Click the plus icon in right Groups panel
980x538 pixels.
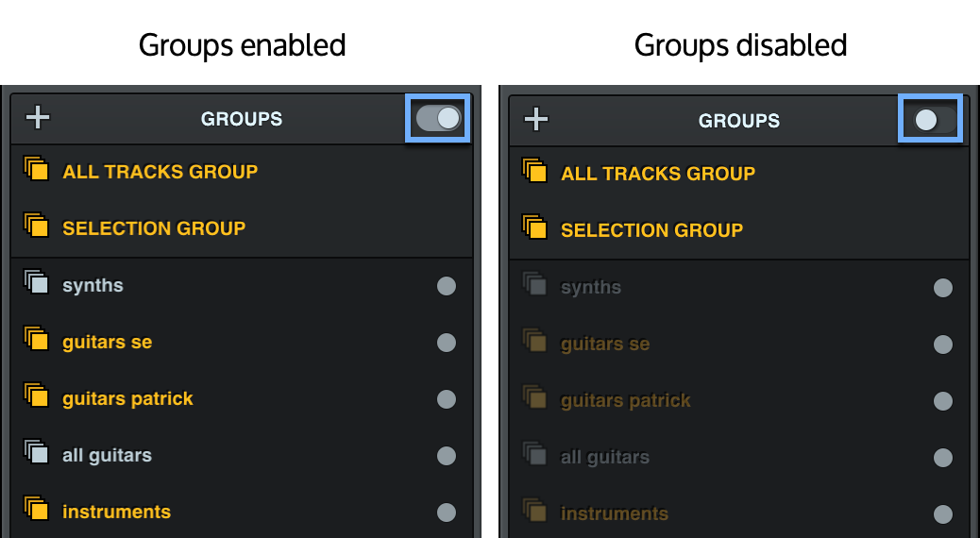536,120
